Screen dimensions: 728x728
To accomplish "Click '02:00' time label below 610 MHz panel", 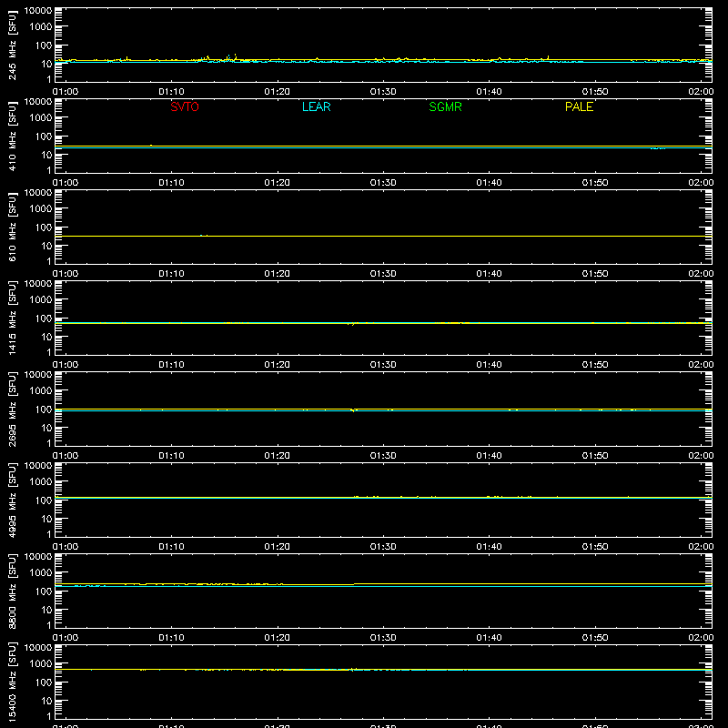I will (x=701, y=274).
